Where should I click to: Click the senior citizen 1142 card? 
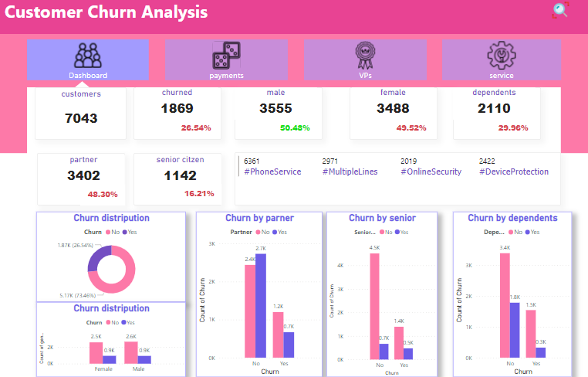(x=179, y=178)
